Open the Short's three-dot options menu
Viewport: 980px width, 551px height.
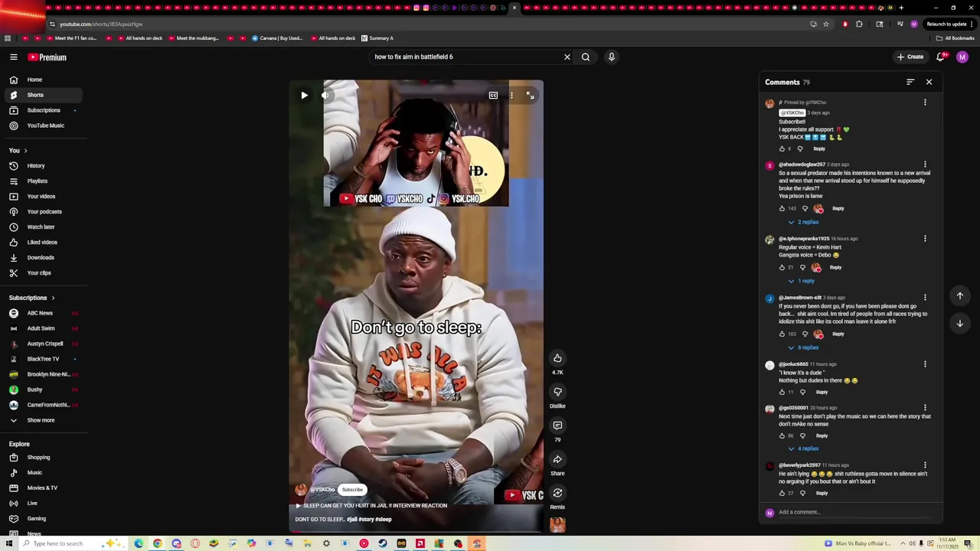(511, 96)
